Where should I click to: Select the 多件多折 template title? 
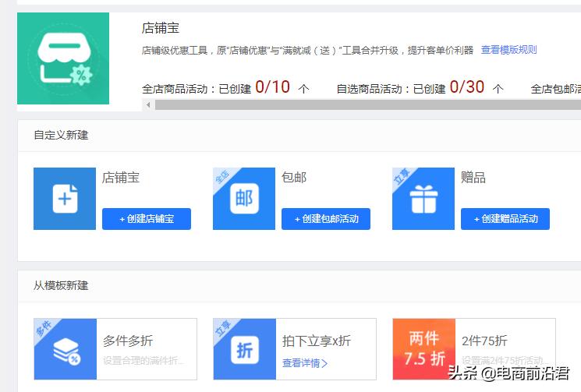click(x=128, y=341)
